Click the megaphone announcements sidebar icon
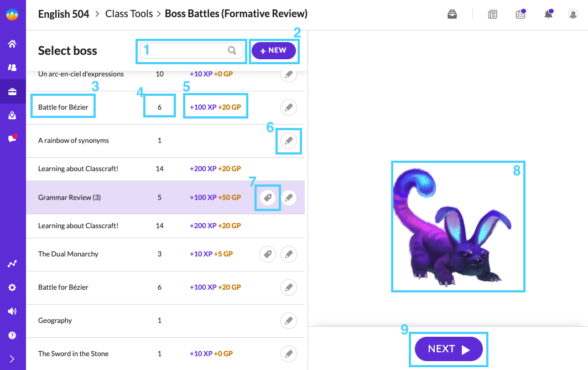 (x=12, y=311)
